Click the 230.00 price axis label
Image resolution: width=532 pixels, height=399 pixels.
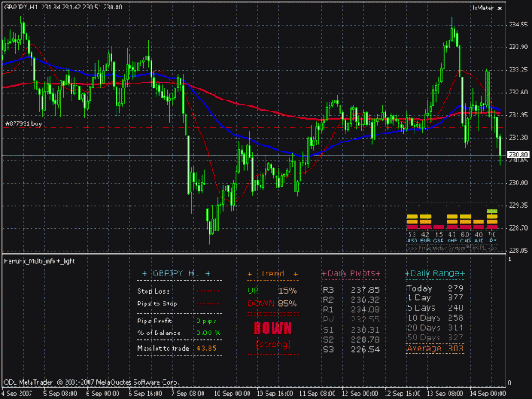click(518, 183)
